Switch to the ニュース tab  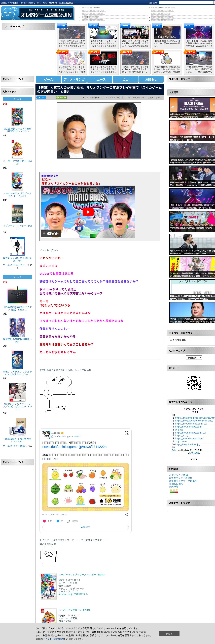100,79
